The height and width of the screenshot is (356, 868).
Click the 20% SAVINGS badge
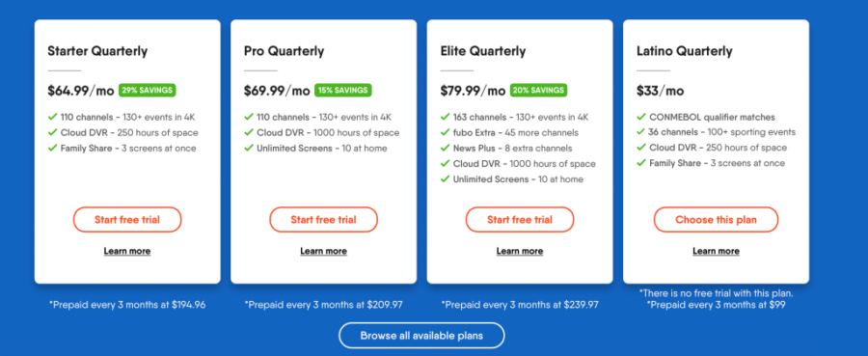point(538,90)
